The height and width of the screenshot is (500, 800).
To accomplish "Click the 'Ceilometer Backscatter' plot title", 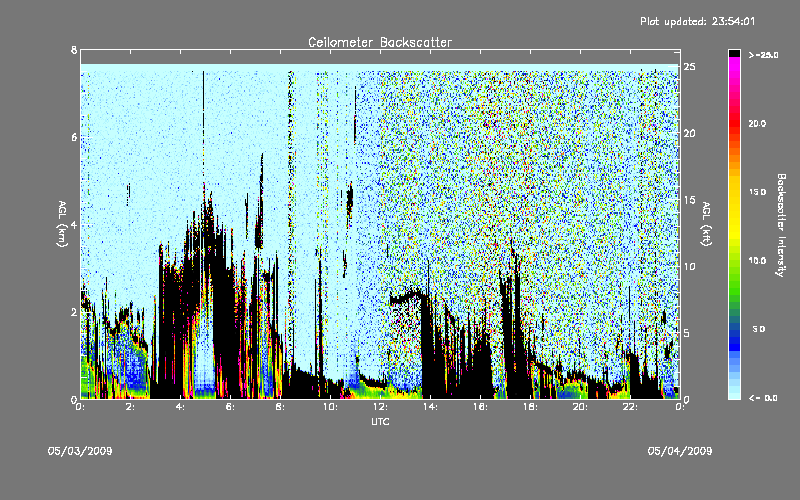I will [380, 42].
